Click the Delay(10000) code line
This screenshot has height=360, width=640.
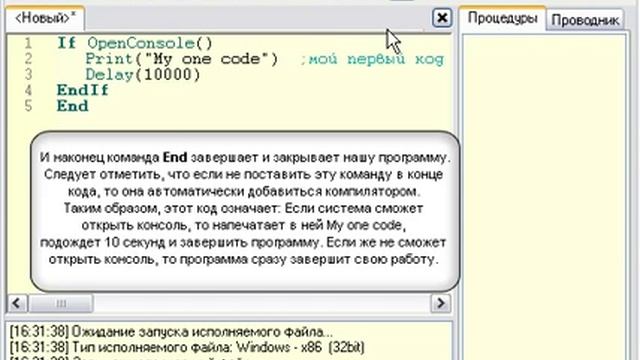(x=143, y=75)
